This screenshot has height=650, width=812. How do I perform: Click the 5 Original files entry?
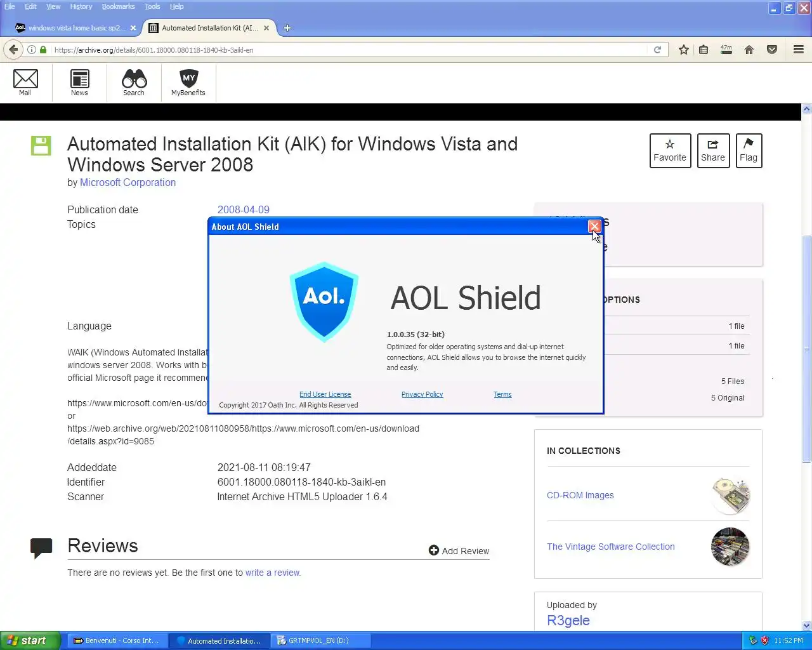pyautogui.click(x=728, y=397)
